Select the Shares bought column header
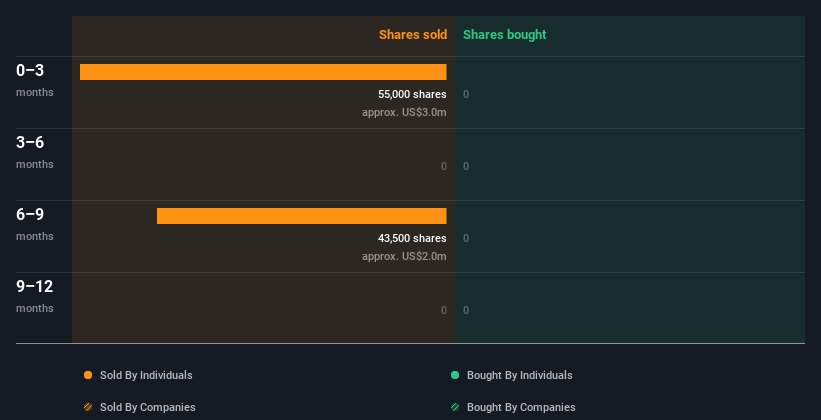This screenshot has height=420, width=821. [x=504, y=35]
